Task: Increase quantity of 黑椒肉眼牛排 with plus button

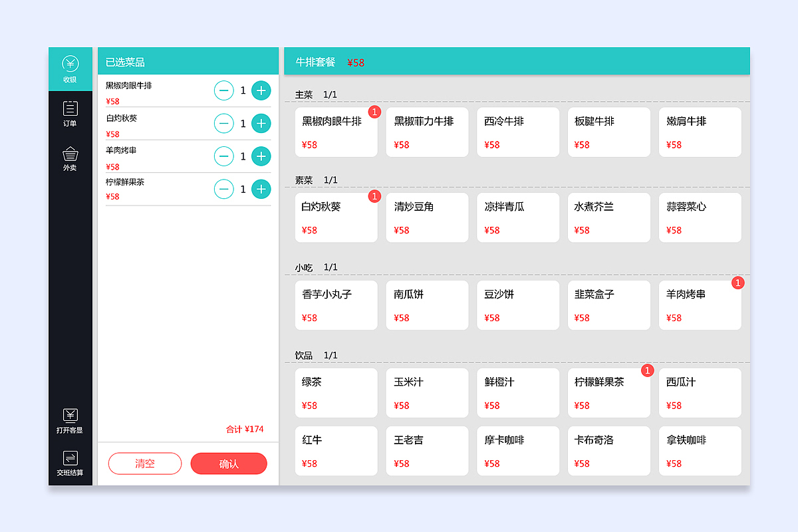Action: pos(261,90)
